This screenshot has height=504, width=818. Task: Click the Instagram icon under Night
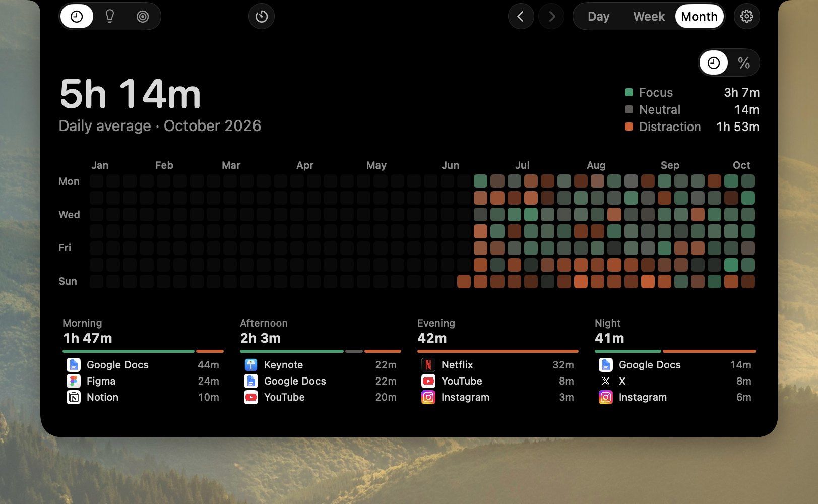(606, 397)
